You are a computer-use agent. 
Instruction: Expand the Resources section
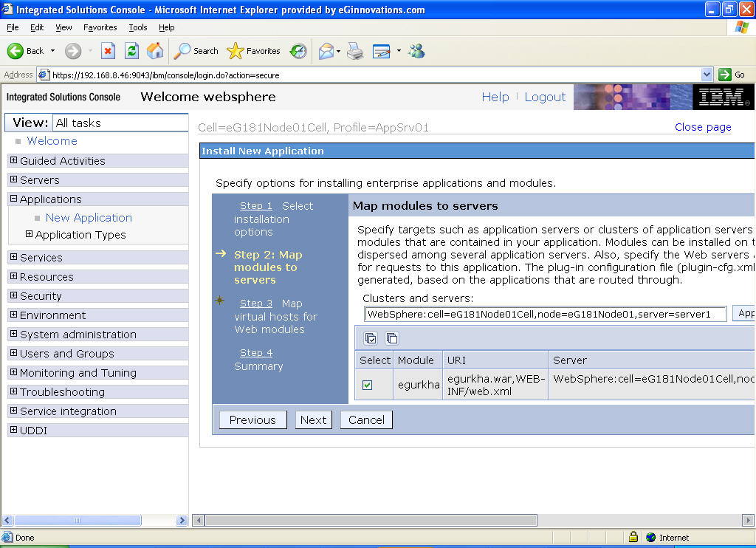(13, 276)
